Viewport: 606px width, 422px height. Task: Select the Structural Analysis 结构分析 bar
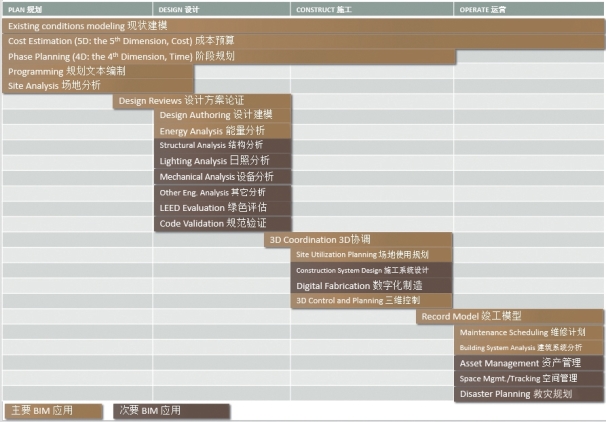click(223, 146)
